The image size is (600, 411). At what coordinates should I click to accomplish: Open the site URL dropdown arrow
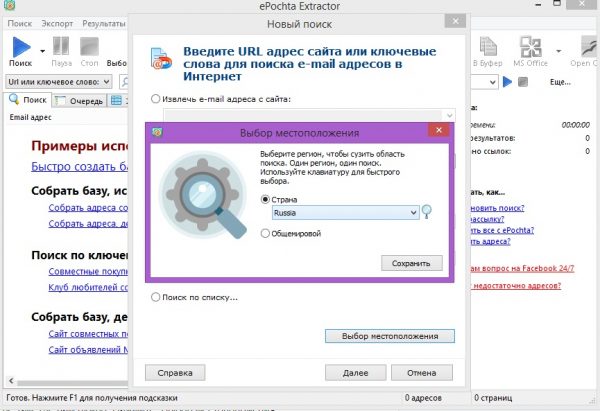[450, 115]
